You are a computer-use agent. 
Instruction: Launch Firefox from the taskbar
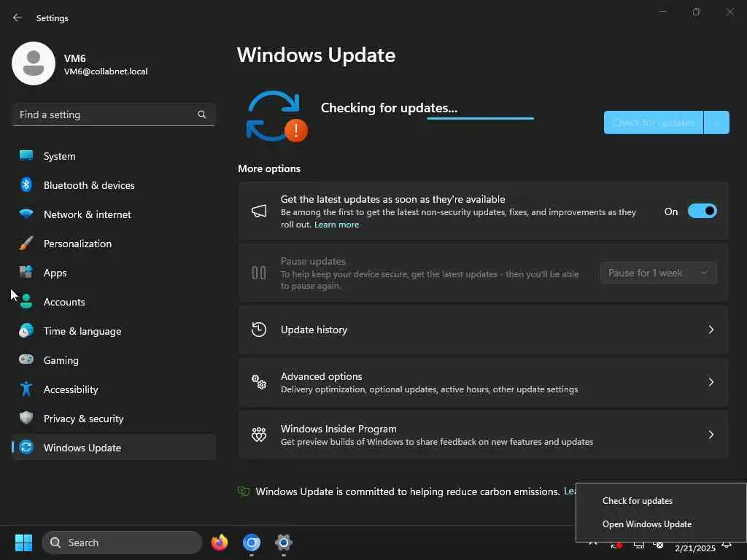coord(220,542)
